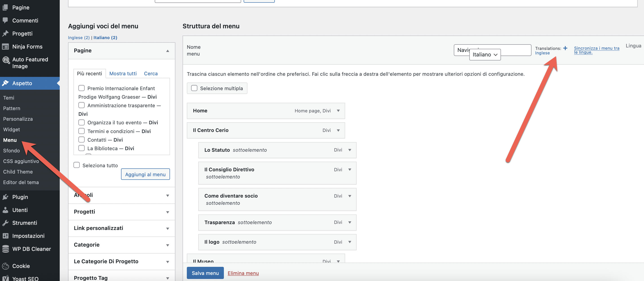Click the Elimina menu link

point(243,273)
